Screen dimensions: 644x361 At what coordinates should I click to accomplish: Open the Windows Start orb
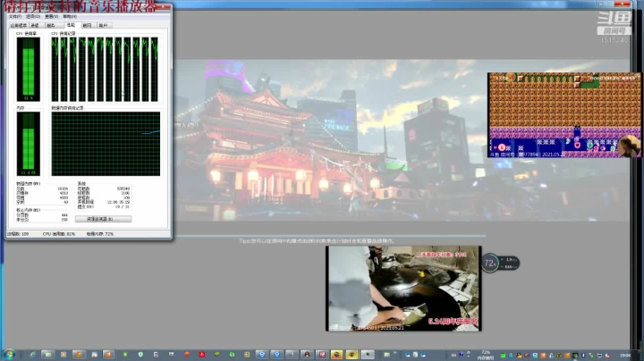(x=9, y=355)
